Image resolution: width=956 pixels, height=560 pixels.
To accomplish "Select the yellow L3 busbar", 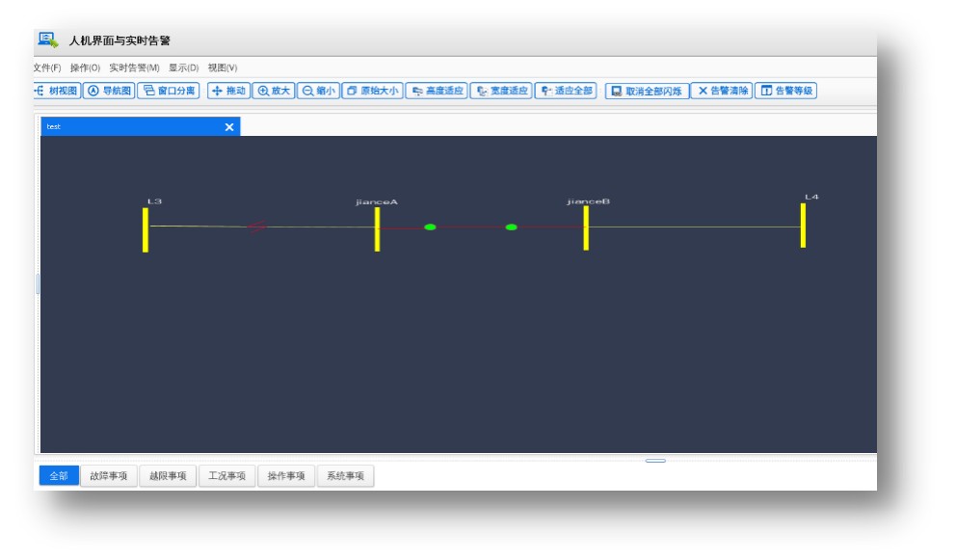I will 146,230.
